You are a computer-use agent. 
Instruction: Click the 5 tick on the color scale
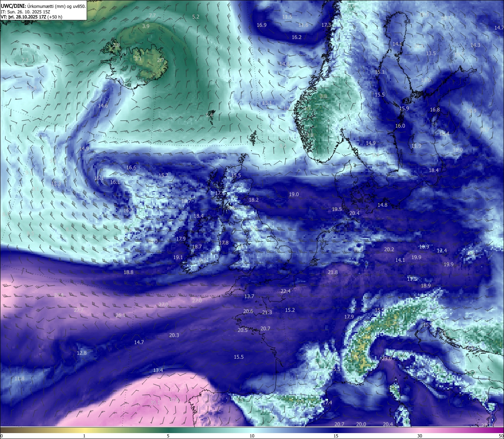pyautogui.click(x=168, y=436)
